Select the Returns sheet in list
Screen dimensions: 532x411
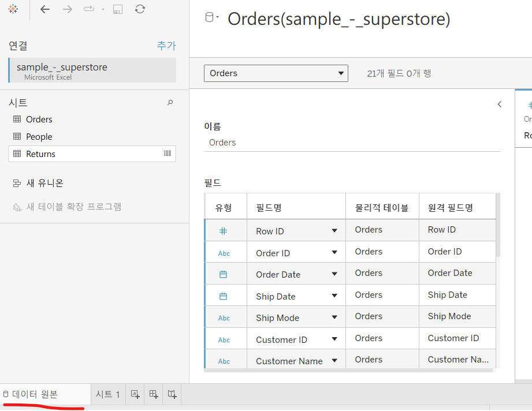point(92,154)
